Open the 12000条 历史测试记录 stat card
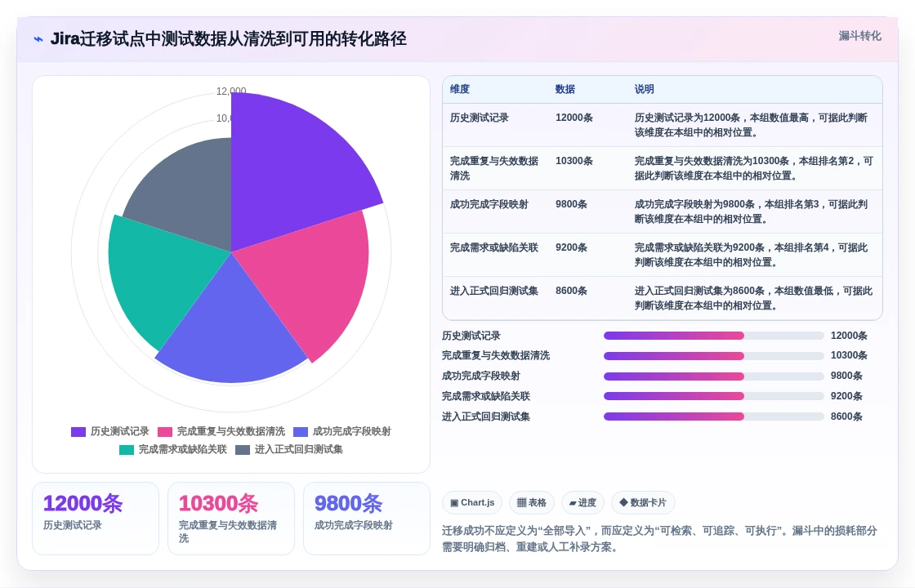 click(96, 519)
